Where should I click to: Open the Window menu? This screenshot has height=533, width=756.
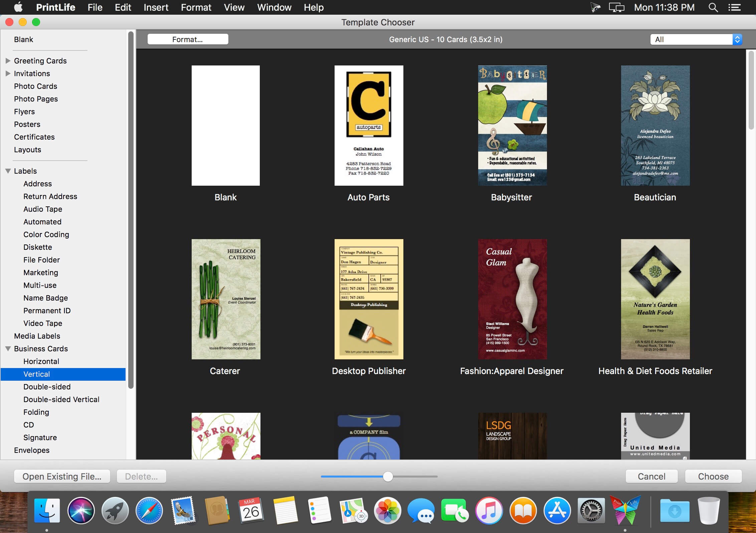point(274,7)
